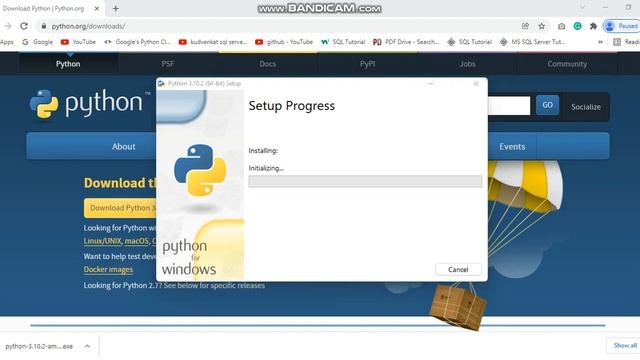This screenshot has width=640, height=360.
Task: Open the kudvenkat sql server bookmark
Action: pyautogui.click(x=213, y=42)
